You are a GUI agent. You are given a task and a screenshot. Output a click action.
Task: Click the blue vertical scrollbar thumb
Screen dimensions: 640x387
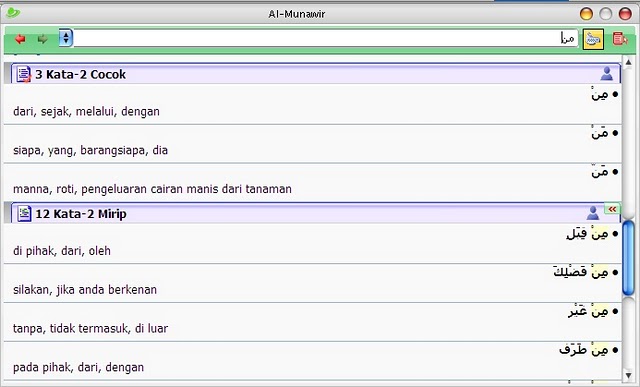[628, 257]
